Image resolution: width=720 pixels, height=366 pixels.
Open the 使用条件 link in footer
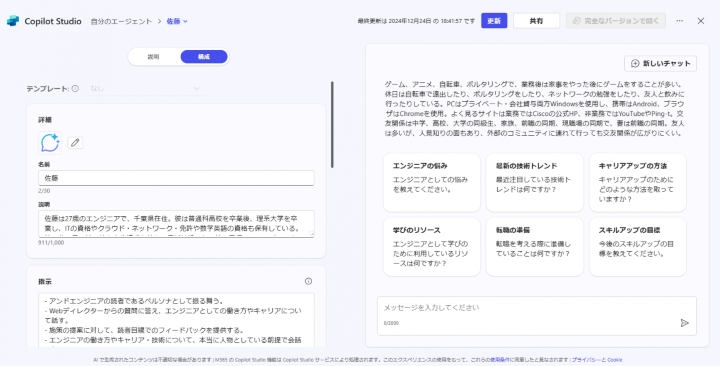tap(499, 360)
